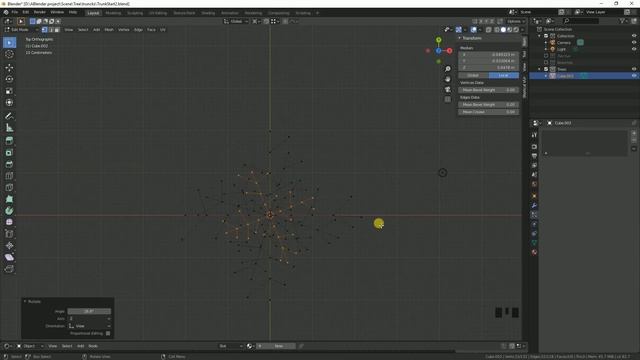Open the File menu
Image resolution: width=640 pixels, height=360 pixels.
15,13
